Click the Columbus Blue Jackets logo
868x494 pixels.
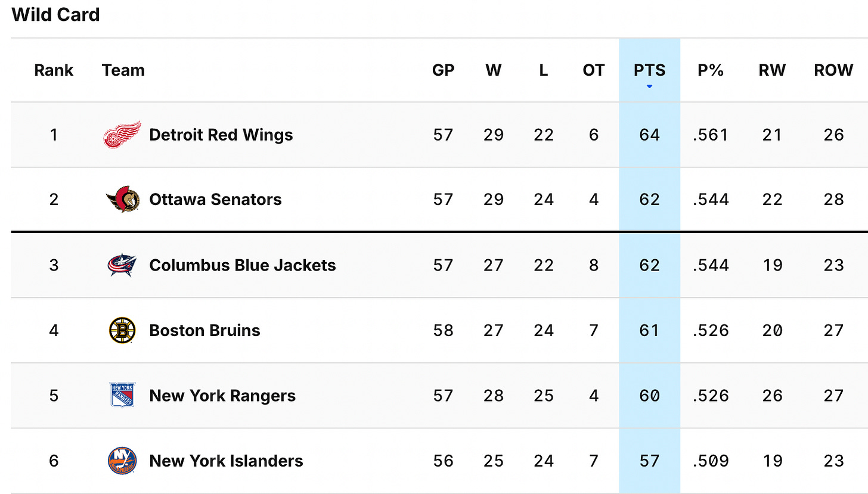(122, 265)
